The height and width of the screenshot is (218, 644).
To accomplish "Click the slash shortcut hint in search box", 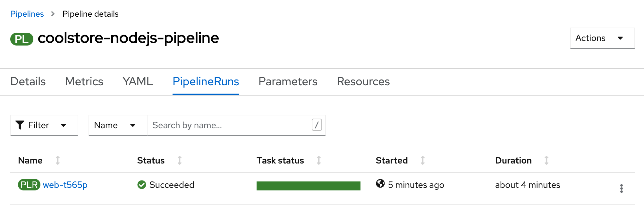I will tap(317, 125).
